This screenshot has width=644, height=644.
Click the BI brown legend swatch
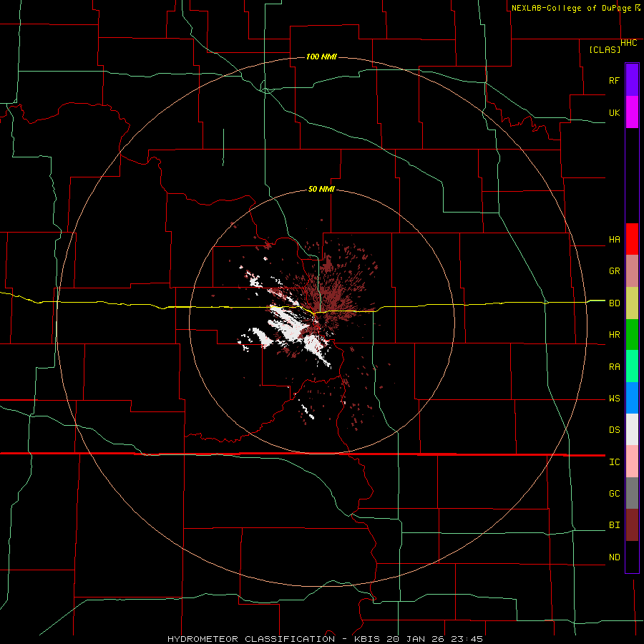(632, 525)
